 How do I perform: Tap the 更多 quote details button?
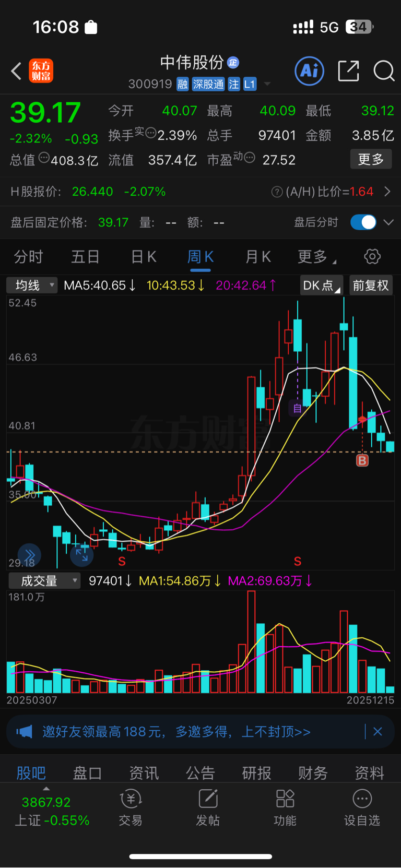coord(371,159)
